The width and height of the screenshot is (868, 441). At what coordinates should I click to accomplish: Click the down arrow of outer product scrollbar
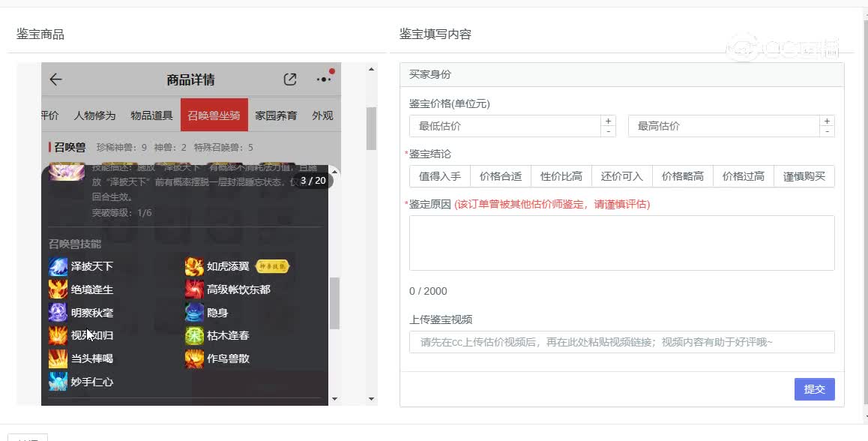pyautogui.click(x=371, y=399)
